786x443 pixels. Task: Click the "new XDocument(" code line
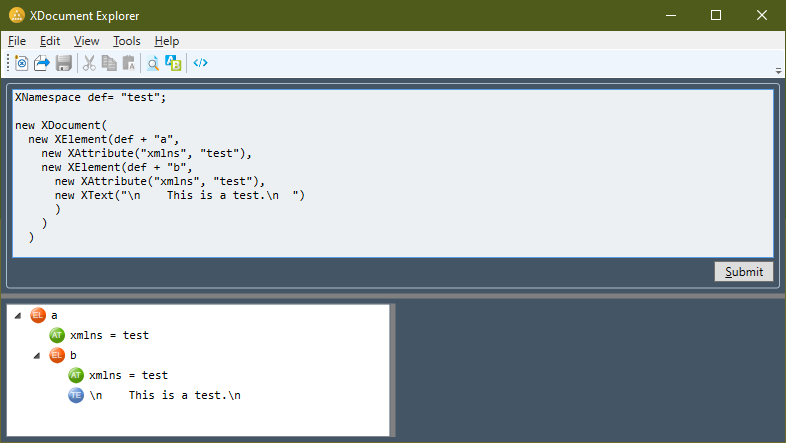click(x=61, y=125)
